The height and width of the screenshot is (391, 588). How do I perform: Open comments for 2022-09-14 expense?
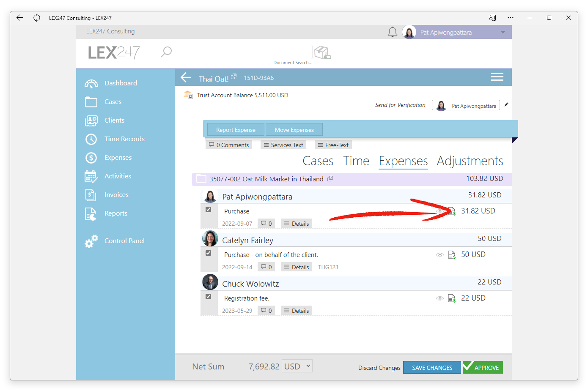click(267, 267)
